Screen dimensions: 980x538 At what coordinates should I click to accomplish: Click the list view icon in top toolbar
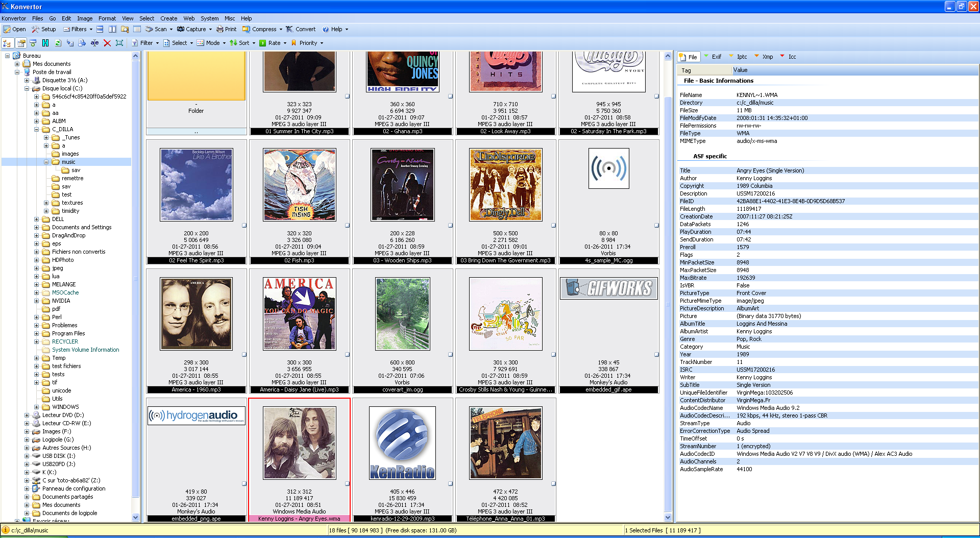(x=137, y=29)
